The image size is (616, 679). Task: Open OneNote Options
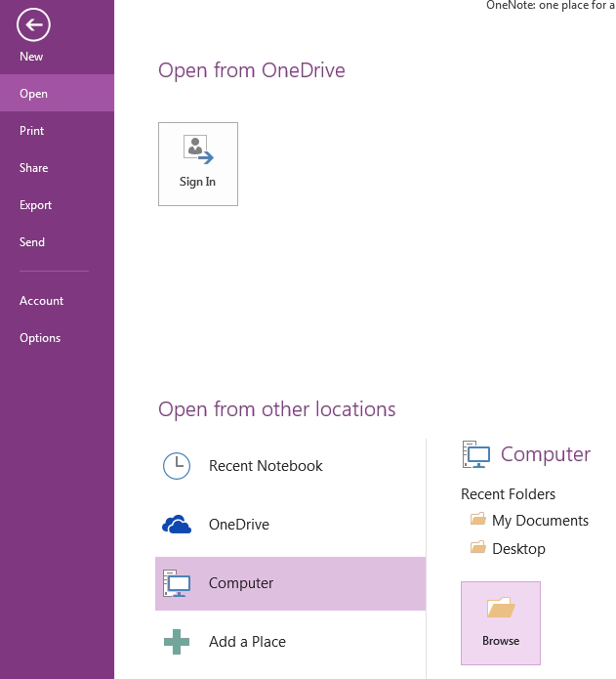pos(40,338)
